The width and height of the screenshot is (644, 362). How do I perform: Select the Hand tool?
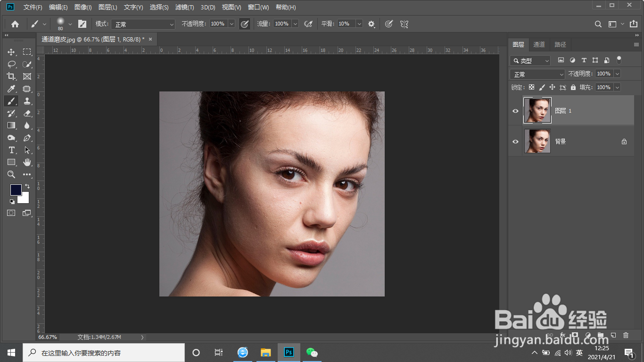(x=27, y=162)
